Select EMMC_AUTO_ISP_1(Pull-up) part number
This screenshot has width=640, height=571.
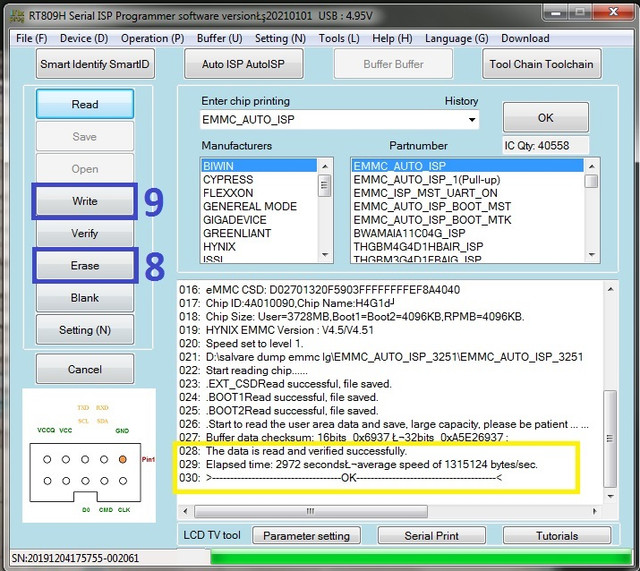tap(467, 180)
